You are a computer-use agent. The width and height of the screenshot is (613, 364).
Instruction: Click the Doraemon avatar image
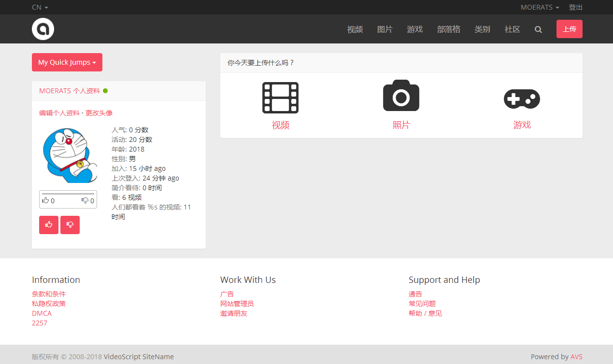[67, 155]
